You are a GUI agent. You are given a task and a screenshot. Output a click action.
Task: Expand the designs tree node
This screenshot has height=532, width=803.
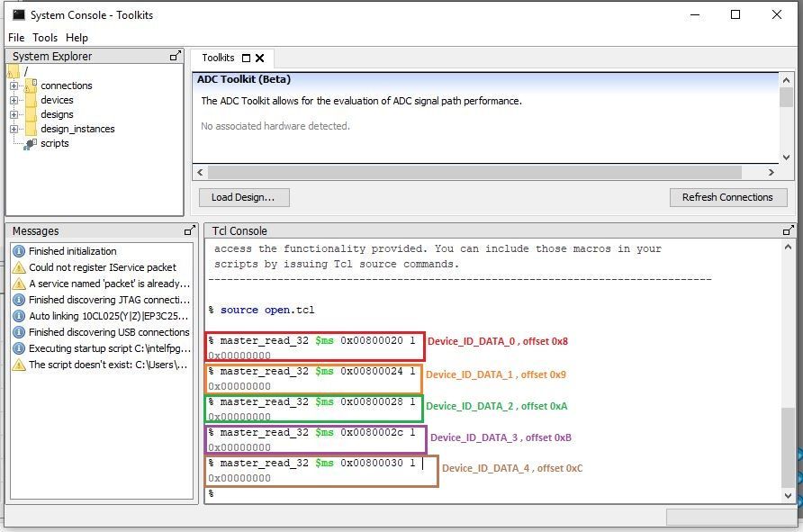pos(14,114)
